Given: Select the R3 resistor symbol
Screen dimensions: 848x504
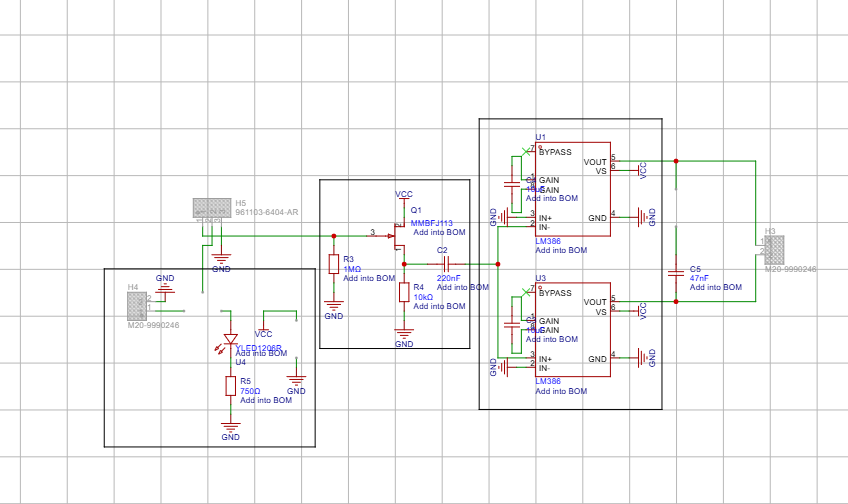Looking at the screenshot, I should coord(334,264).
